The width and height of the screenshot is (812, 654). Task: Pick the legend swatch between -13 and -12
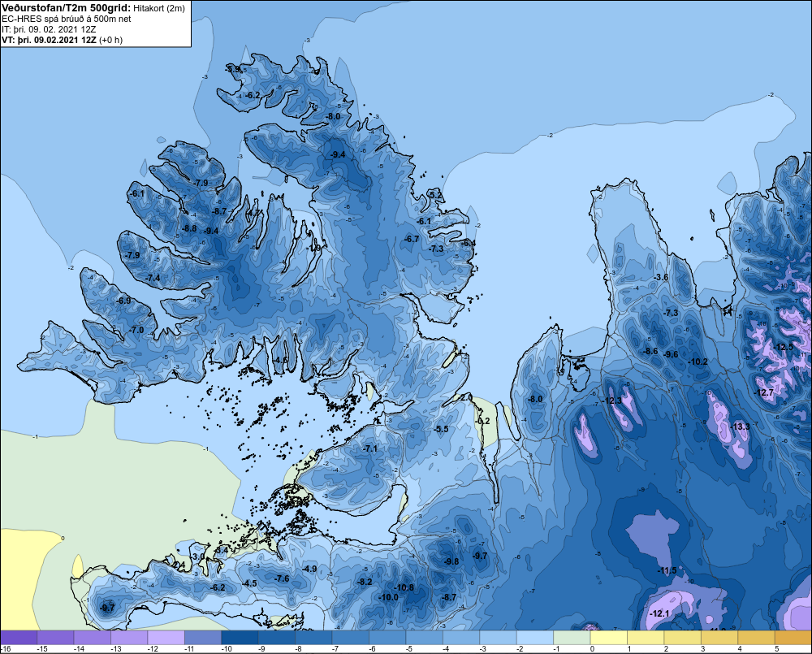coord(129,638)
